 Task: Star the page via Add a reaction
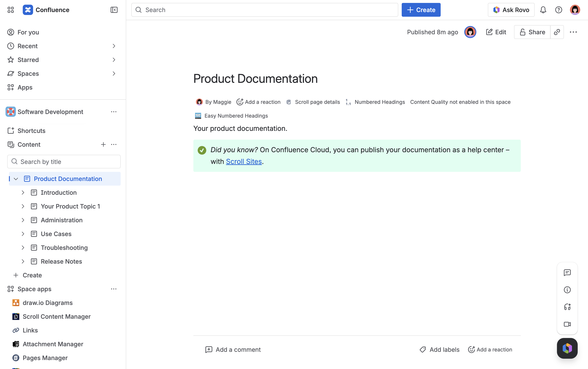pyautogui.click(x=258, y=102)
